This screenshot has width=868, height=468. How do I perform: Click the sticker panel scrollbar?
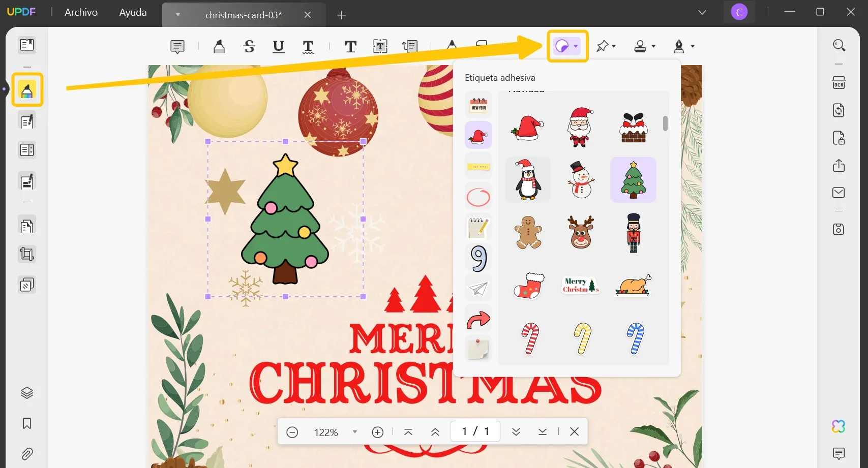(x=665, y=123)
